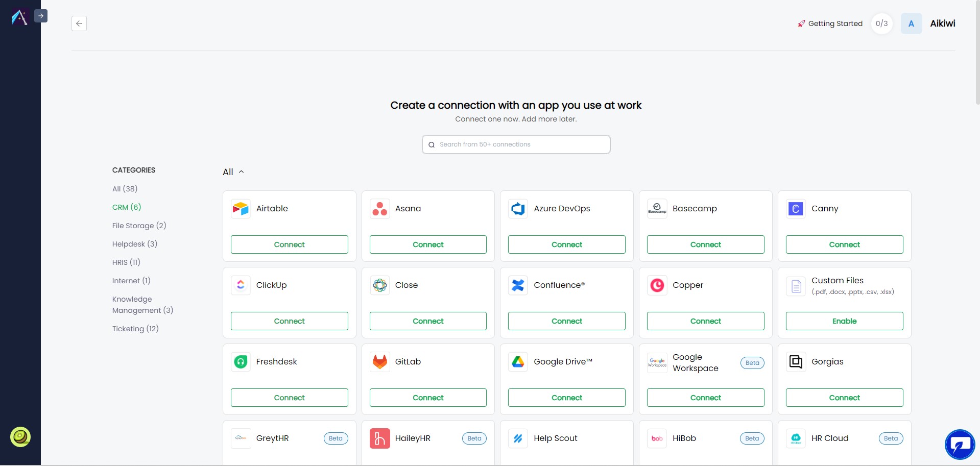This screenshot has width=980, height=466.
Task: Connect the Copper app
Action: click(706, 321)
